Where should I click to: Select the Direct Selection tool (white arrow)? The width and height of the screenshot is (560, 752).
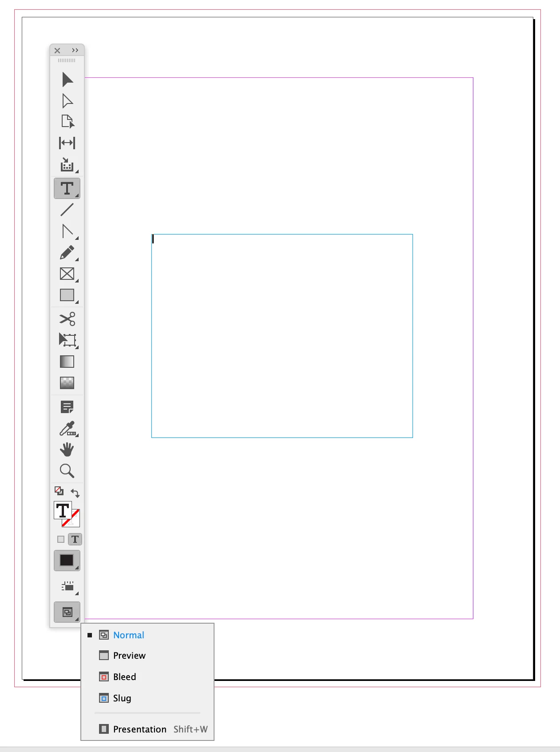point(67,101)
